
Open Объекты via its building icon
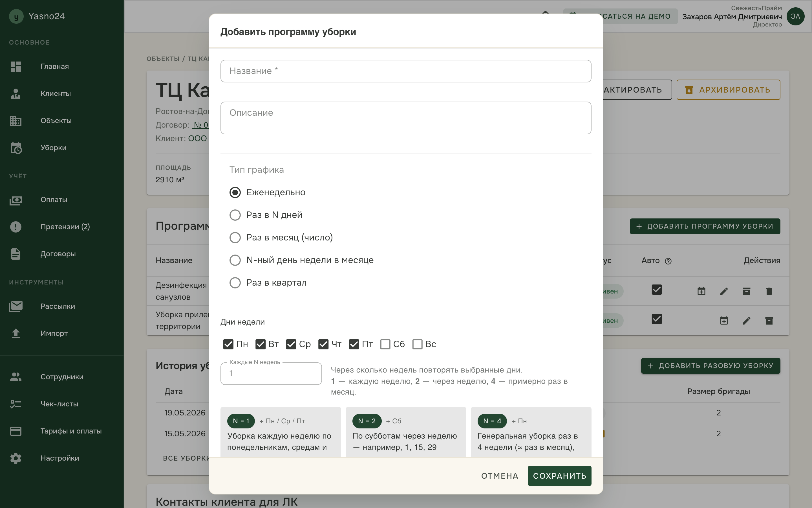tap(16, 121)
